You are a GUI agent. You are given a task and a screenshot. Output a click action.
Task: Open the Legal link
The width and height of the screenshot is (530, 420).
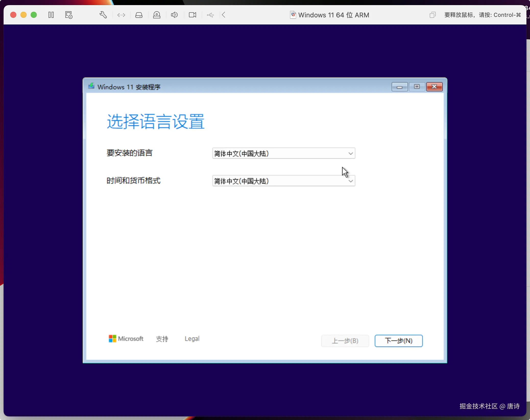192,339
